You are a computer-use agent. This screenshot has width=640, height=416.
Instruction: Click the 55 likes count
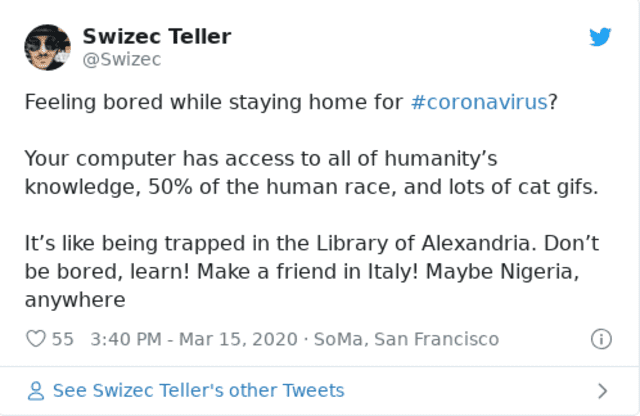pos(63,339)
